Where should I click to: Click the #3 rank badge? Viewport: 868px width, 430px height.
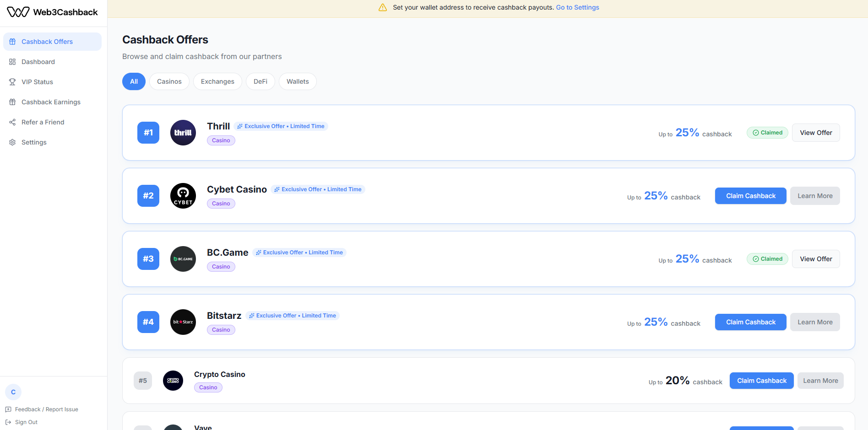tap(148, 259)
